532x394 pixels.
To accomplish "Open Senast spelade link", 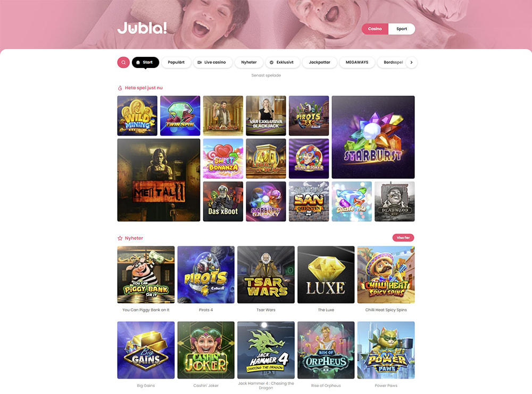I will point(266,76).
